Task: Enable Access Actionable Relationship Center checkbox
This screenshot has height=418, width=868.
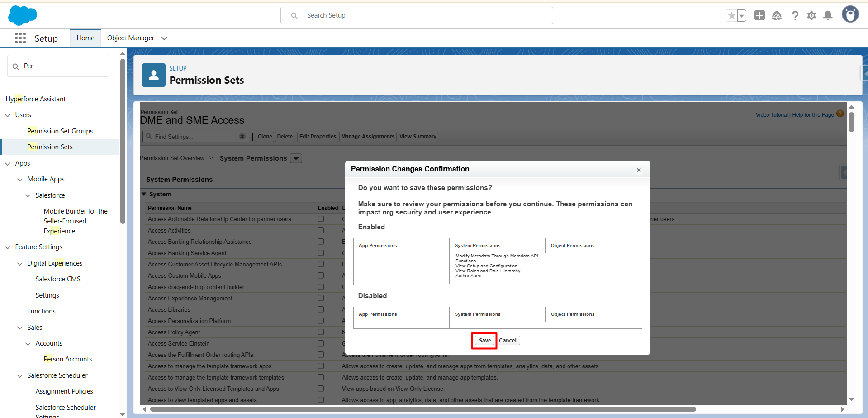Action: [x=321, y=219]
